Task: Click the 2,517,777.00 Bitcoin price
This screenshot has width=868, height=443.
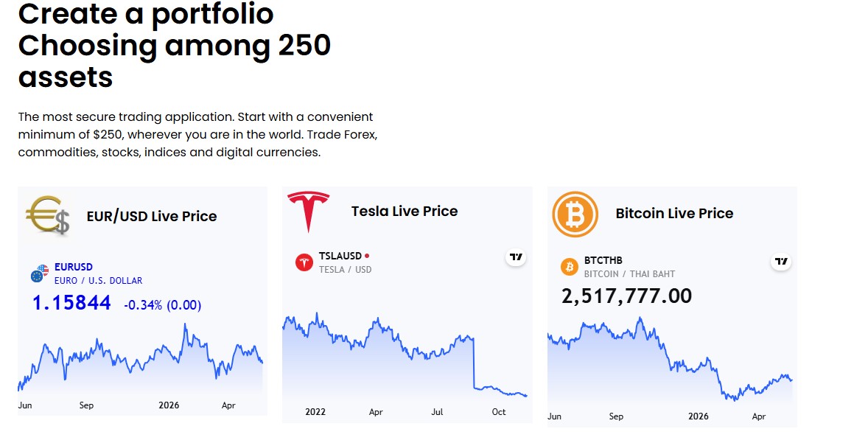Action: pos(626,296)
